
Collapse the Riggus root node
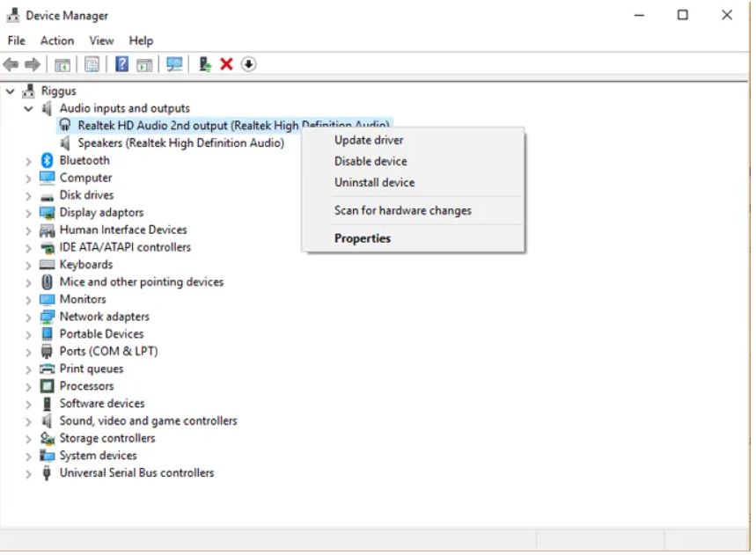(x=11, y=91)
